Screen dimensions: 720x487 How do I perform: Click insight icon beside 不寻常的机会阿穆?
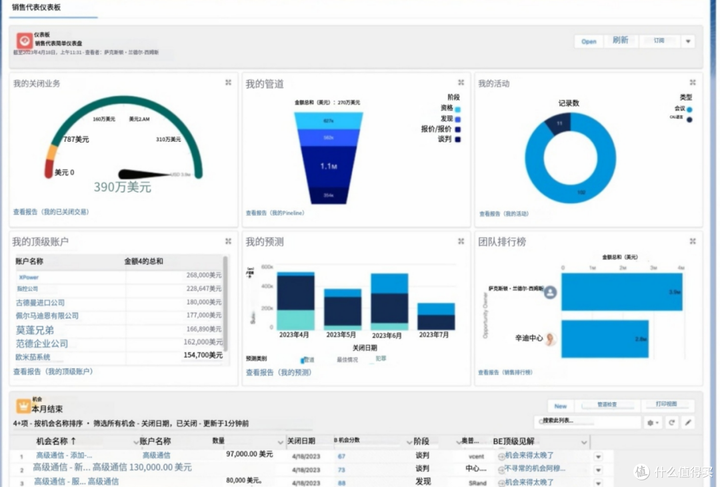pyautogui.click(x=501, y=470)
